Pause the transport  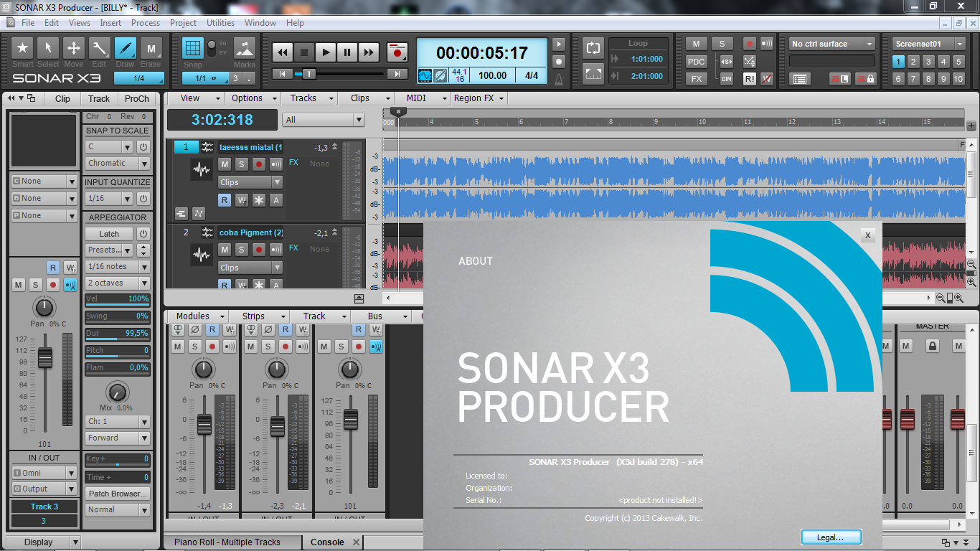coord(347,52)
